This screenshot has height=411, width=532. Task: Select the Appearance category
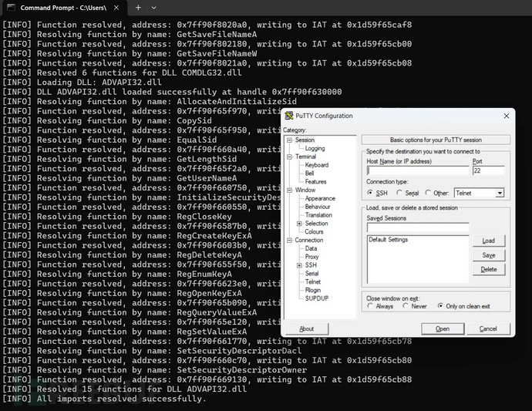tap(320, 198)
